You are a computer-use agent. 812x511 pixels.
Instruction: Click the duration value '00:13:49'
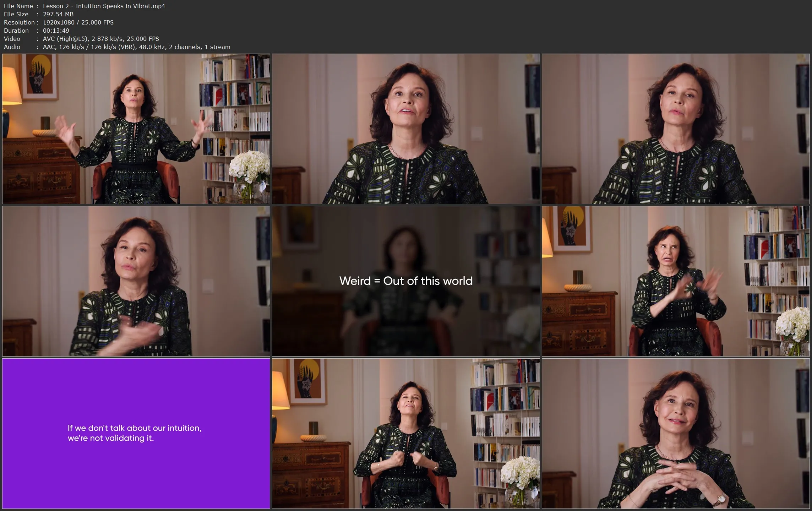(56, 31)
